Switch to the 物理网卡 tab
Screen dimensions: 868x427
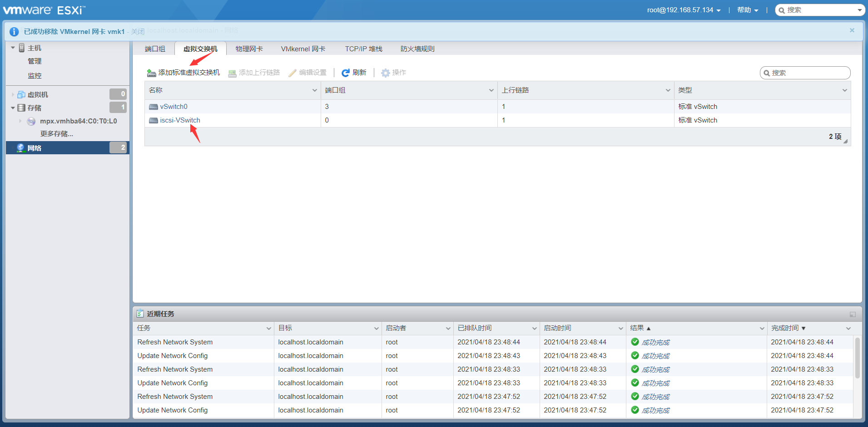point(249,49)
